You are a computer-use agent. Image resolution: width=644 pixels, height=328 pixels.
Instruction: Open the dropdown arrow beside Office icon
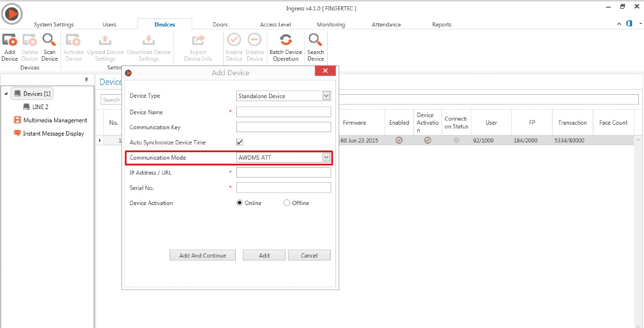640,24
